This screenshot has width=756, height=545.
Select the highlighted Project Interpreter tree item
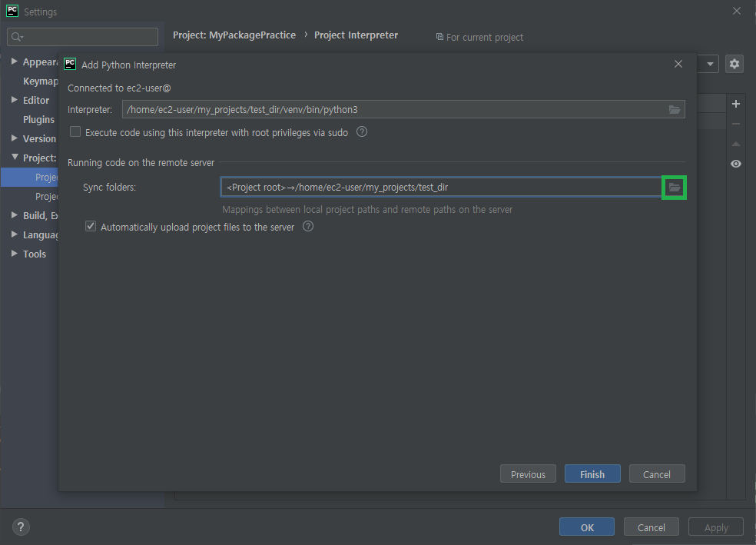coord(29,177)
